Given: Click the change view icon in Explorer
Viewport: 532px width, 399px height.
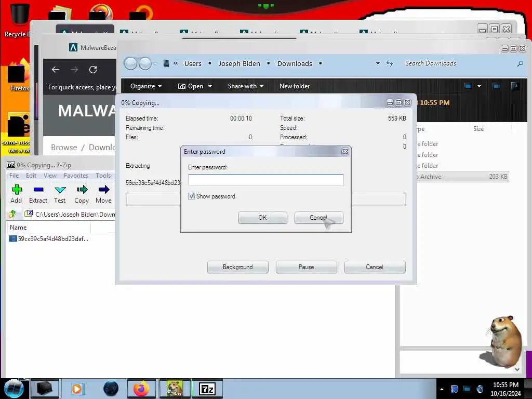Looking at the screenshot, I should point(468,86).
